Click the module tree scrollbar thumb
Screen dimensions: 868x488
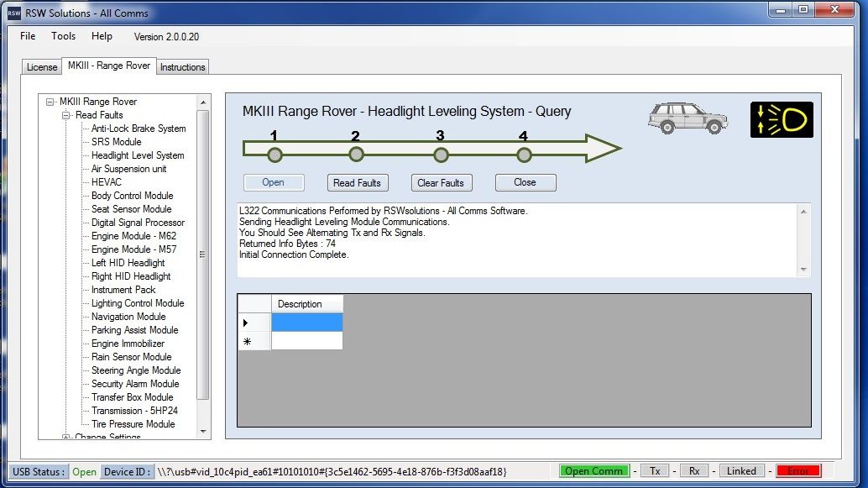(x=203, y=254)
